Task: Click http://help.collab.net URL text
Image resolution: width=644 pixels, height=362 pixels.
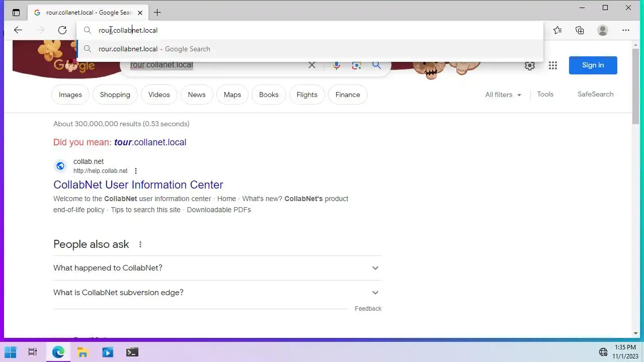Action: (x=101, y=171)
